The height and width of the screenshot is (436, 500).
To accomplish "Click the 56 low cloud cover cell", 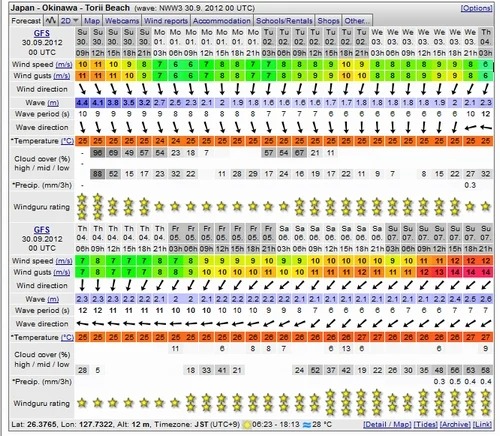I will pyautogui.click(x=455, y=370).
